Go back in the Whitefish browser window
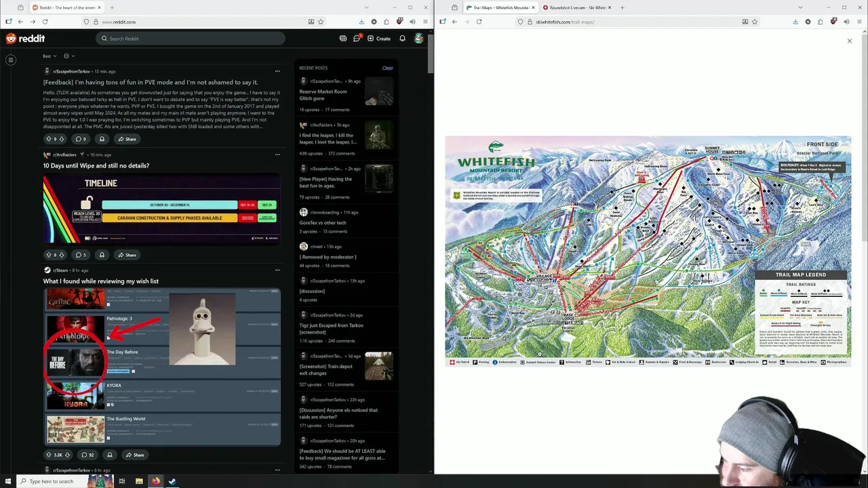 [454, 22]
